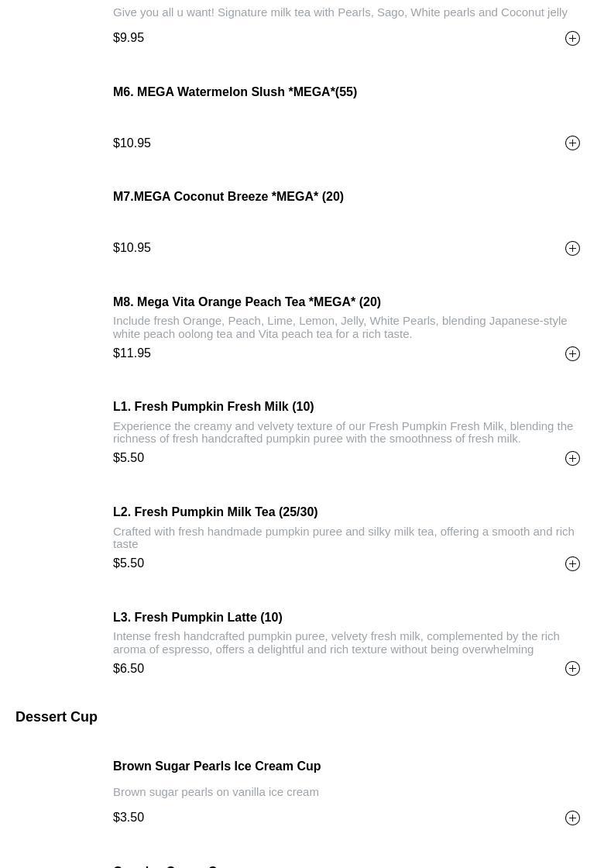Click the Brown sugar pearls description text
This screenshot has width=604, height=868.
click(216, 792)
